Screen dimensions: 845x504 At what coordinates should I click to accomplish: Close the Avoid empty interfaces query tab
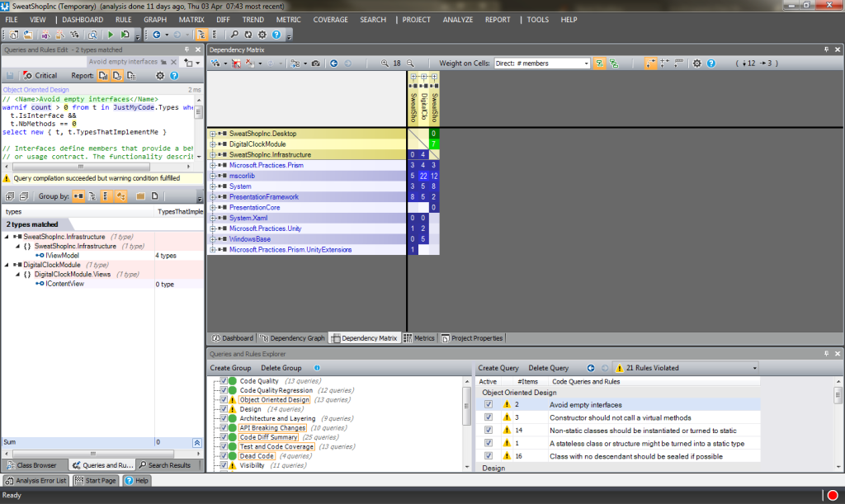[173, 62]
